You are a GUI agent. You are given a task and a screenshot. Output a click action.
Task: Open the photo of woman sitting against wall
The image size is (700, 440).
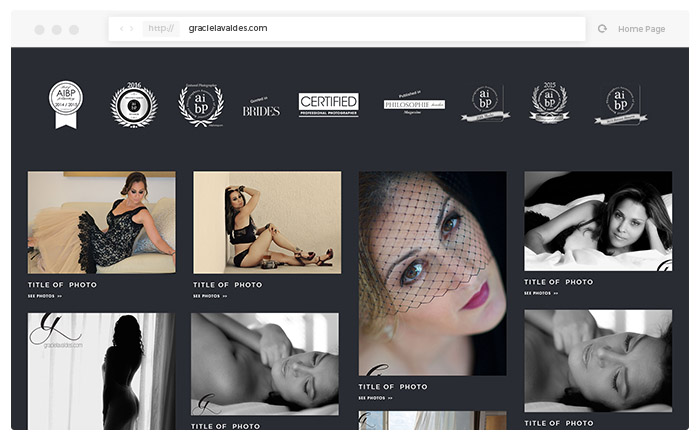coord(267,222)
